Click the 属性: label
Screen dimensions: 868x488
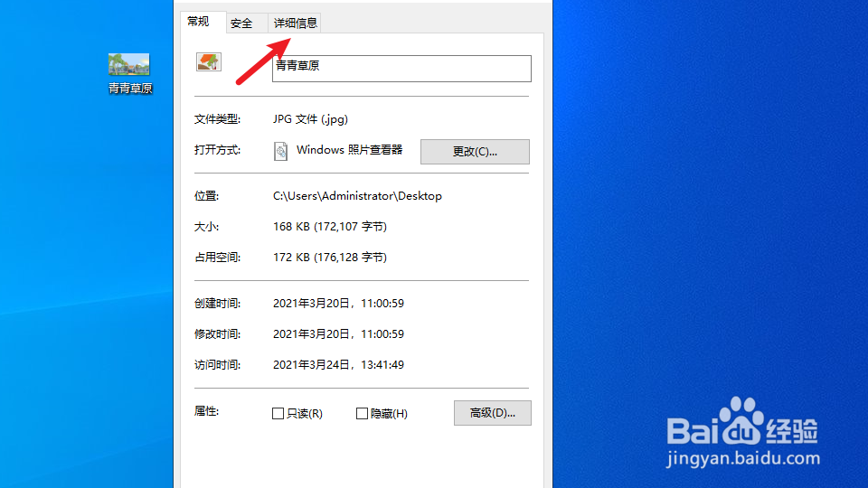[x=206, y=411]
